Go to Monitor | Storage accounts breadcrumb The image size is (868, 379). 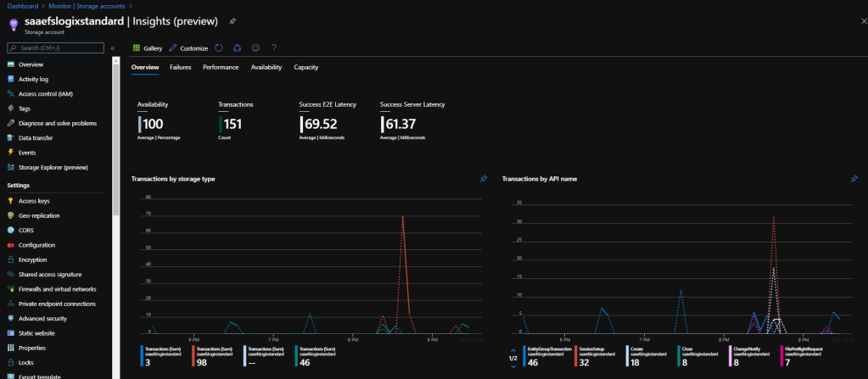click(87, 6)
